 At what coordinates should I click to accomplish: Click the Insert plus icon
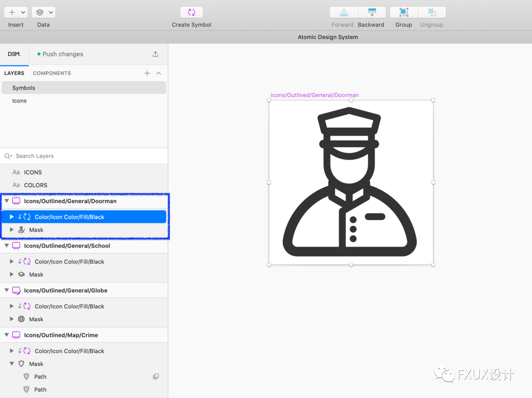(12, 12)
